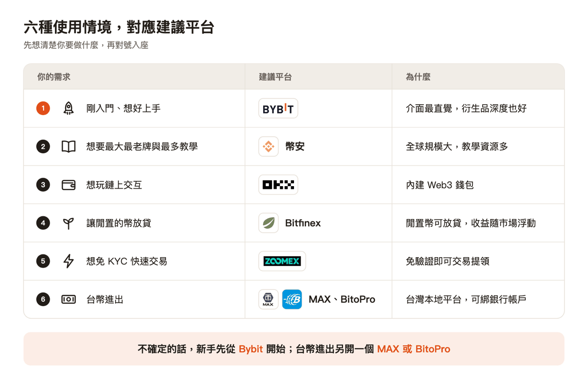Click the 幣安 platform name
Viewport: 588px width, 387px height.
295,146
